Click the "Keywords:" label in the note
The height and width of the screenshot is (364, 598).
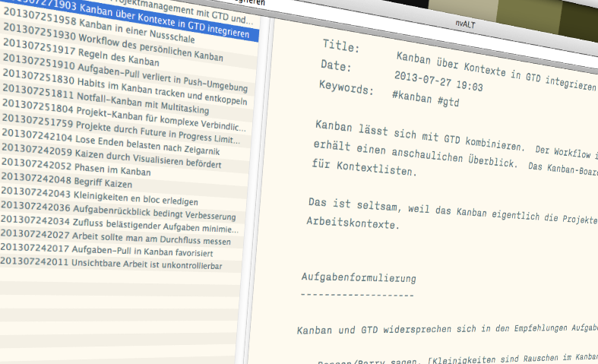346,87
